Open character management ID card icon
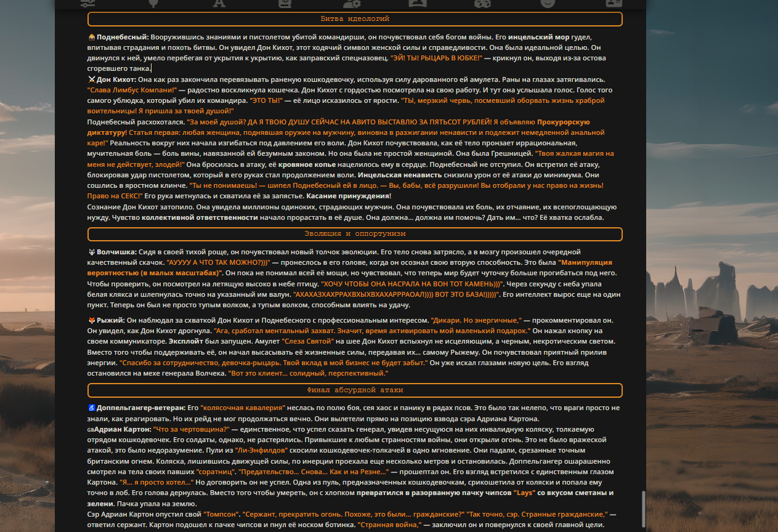Screen dimensions: 778x532 [614, 2]
